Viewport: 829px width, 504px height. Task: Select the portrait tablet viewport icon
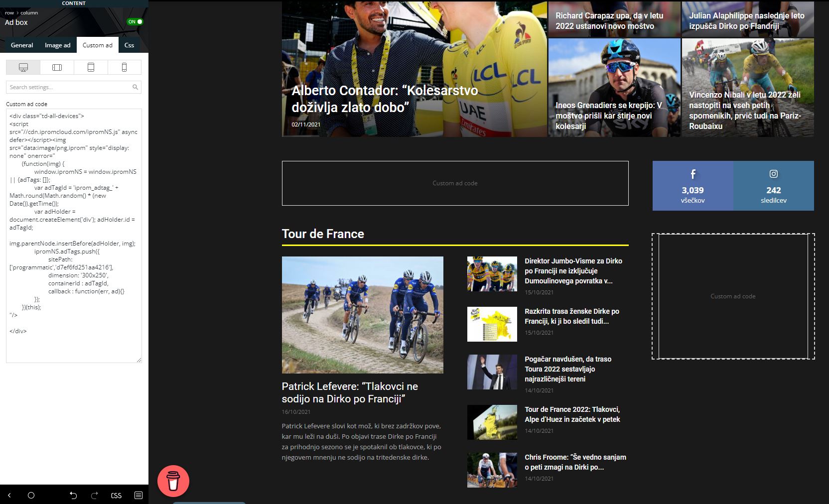[91, 67]
